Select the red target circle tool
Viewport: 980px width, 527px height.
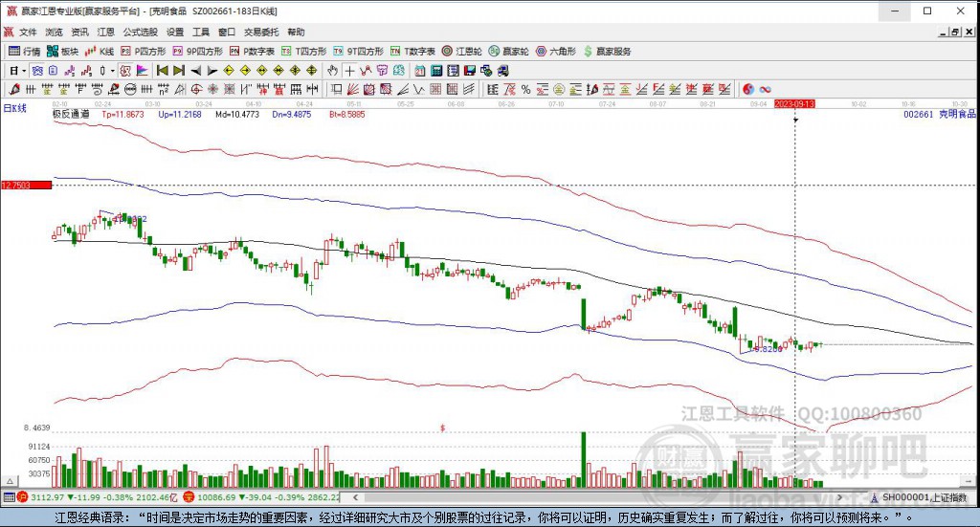point(196,89)
